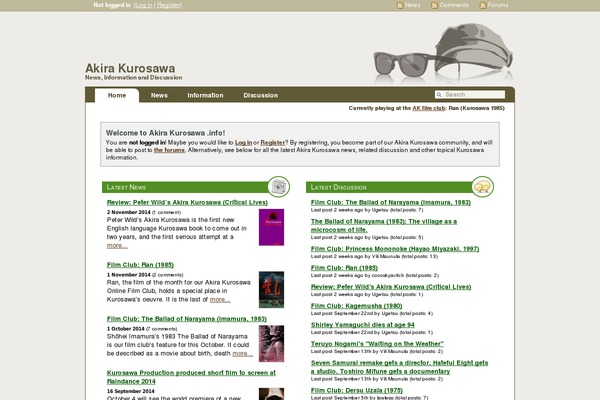
Task: Open the AK film club link
Action: click(x=429, y=108)
